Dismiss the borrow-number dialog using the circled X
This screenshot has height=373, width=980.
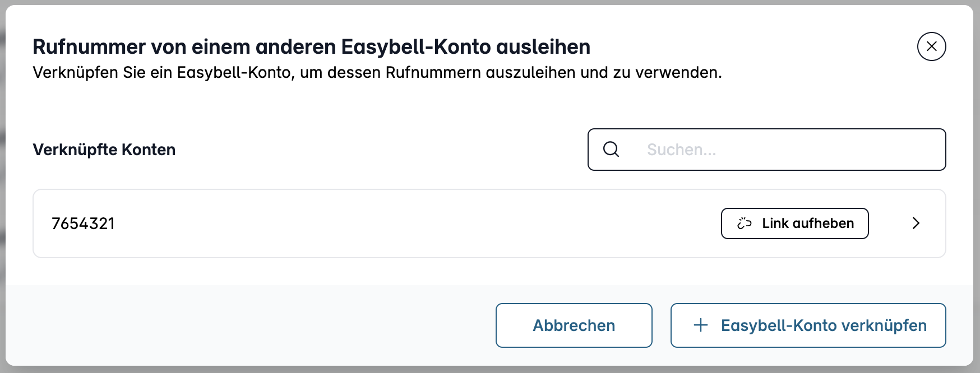tap(931, 46)
